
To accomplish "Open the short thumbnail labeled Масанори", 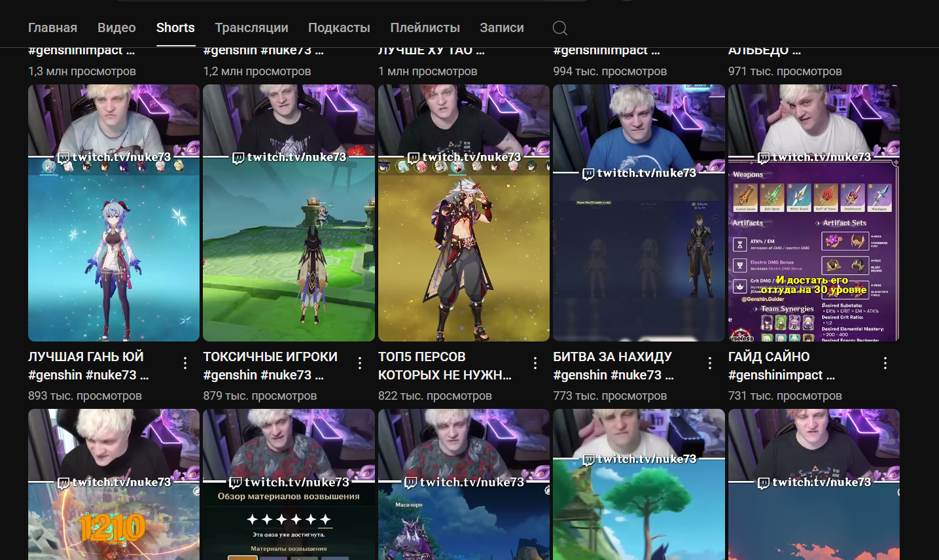I will (464, 485).
